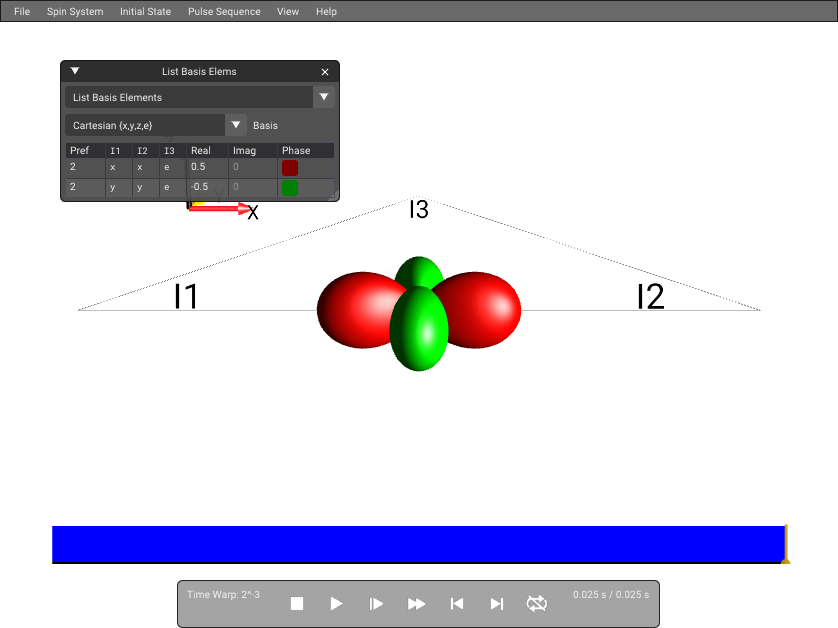This screenshot has height=628, width=838.
Task: Click the fast-forward button
Action: 416,603
